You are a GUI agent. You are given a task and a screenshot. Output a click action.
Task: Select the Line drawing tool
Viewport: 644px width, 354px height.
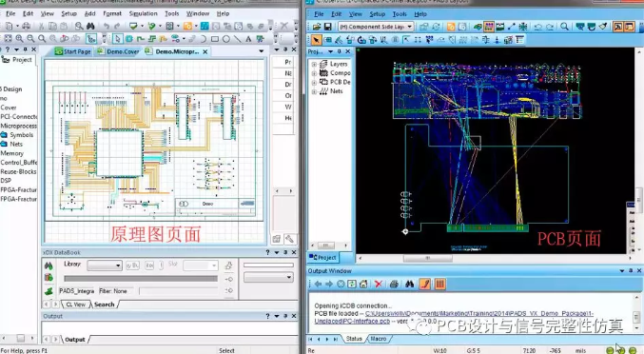(x=238, y=39)
